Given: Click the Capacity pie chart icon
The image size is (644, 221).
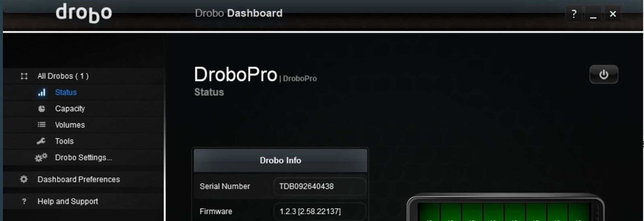Looking at the screenshot, I should click(x=41, y=109).
